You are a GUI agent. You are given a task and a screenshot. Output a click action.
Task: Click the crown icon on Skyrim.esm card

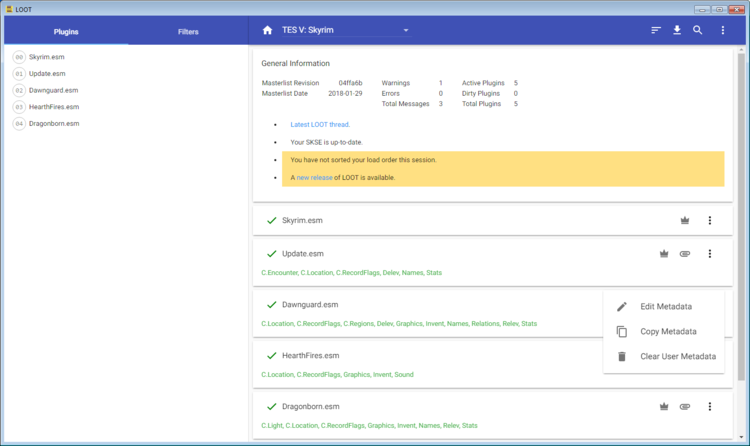point(685,220)
